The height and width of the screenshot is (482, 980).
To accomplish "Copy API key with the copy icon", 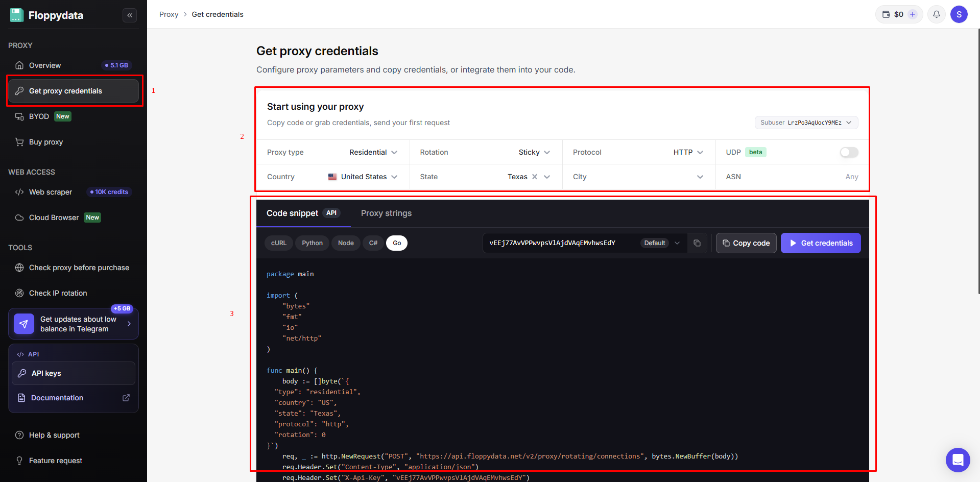I will [697, 243].
